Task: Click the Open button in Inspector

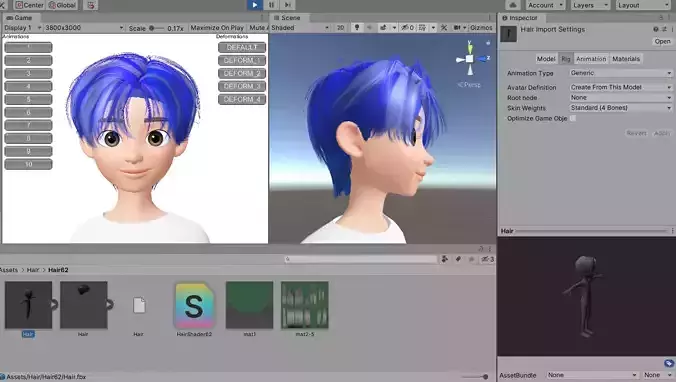Action: 662,41
